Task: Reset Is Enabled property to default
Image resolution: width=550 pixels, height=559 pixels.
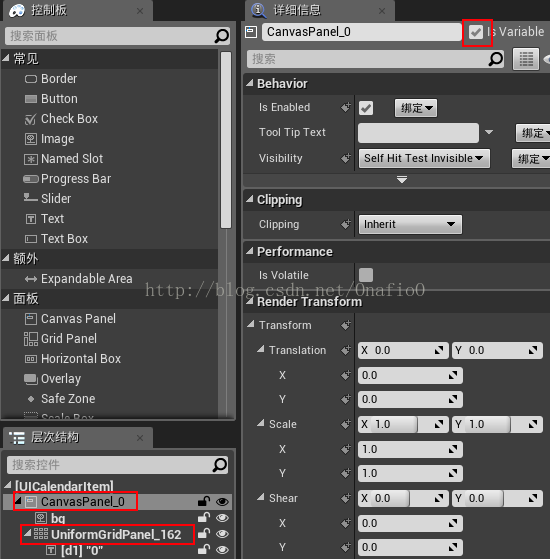Action: click(x=345, y=107)
